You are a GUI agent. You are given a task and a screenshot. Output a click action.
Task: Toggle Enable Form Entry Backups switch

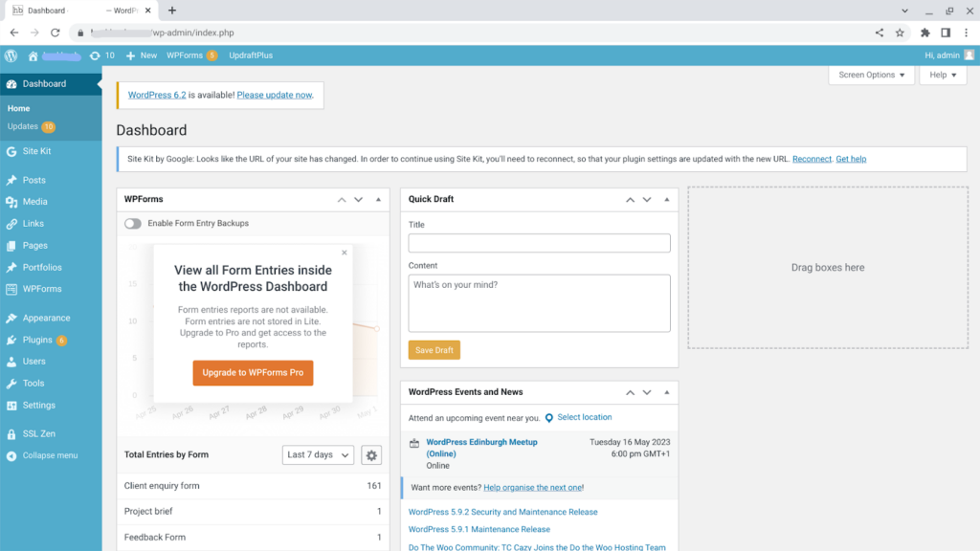coord(133,224)
